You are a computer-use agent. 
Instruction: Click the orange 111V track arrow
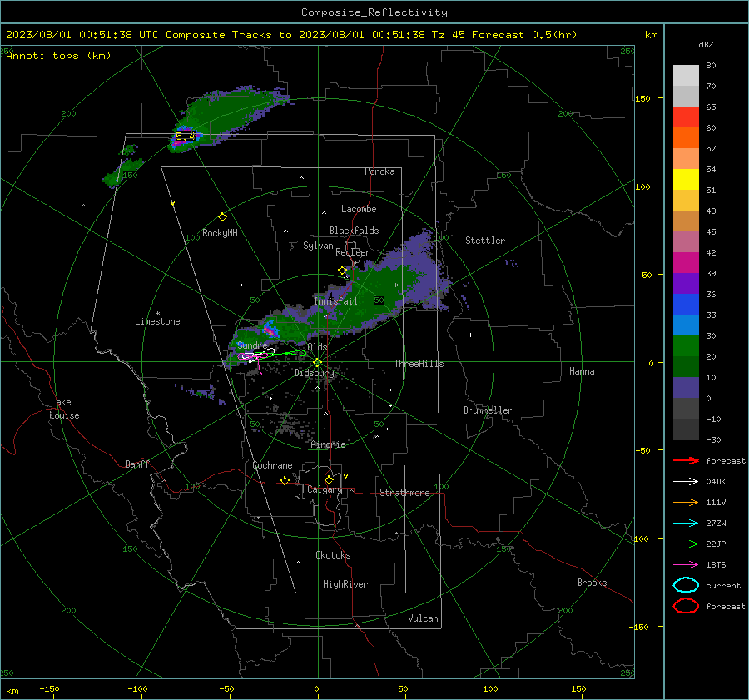686,502
